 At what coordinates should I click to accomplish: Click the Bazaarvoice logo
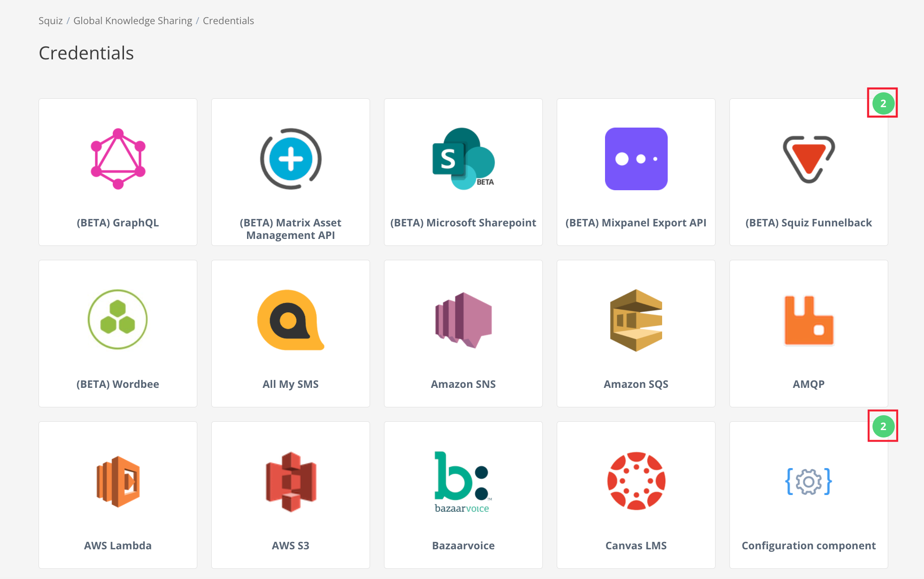(x=462, y=482)
